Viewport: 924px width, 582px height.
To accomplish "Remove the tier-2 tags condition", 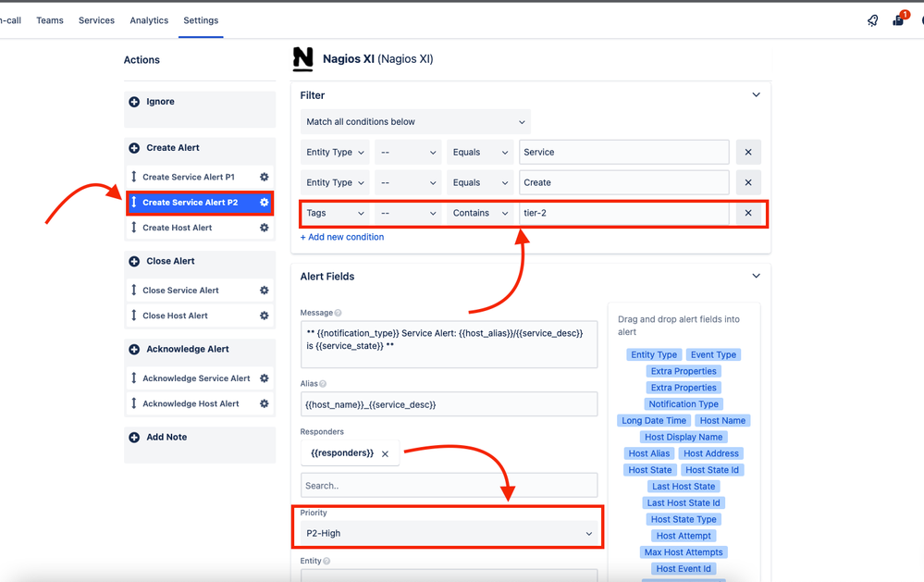I will click(748, 213).
